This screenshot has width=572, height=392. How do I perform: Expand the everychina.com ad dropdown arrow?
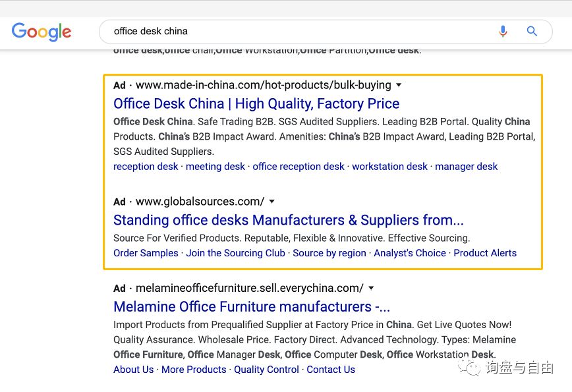(371, 288)
